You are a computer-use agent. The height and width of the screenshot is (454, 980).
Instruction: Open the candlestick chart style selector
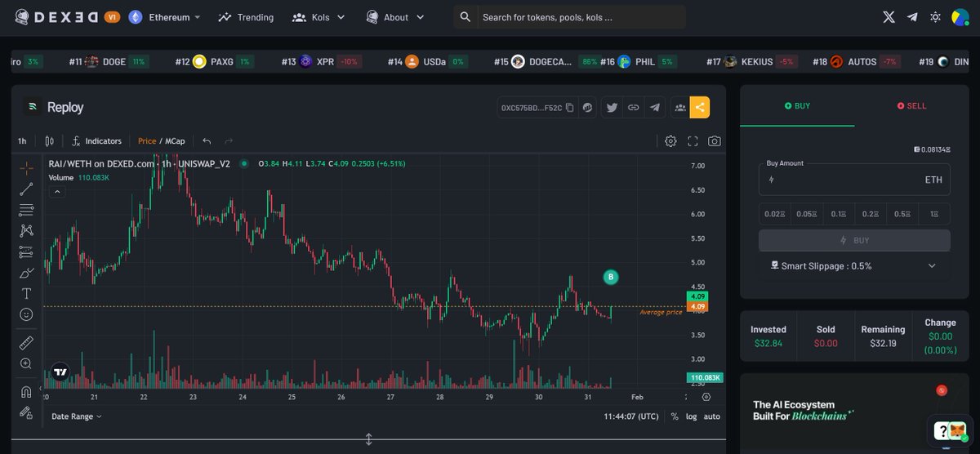[x=50, y=141]
